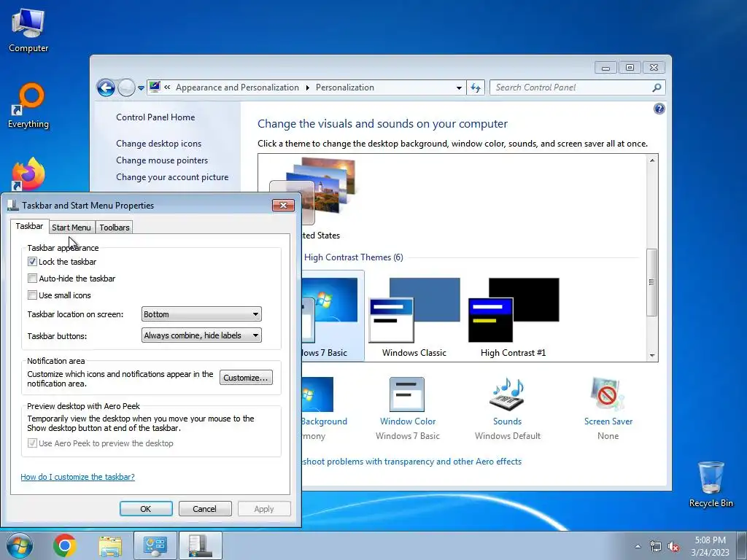Open How do I customize the taskbar link

(x=77, y=477)
